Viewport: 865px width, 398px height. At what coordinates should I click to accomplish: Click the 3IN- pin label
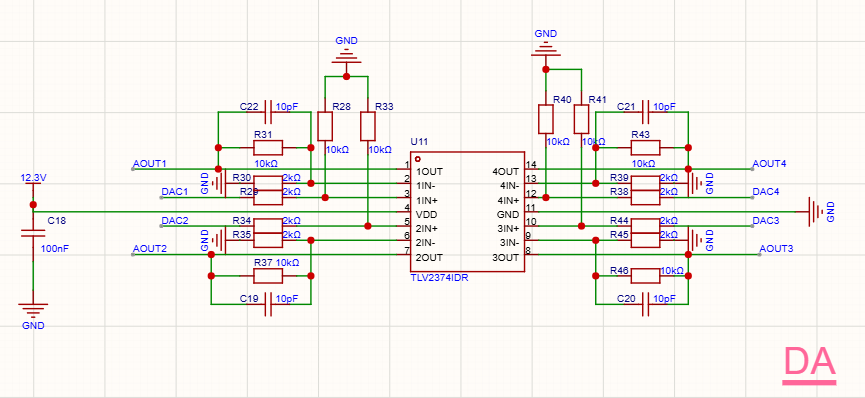tap(509, 243)
